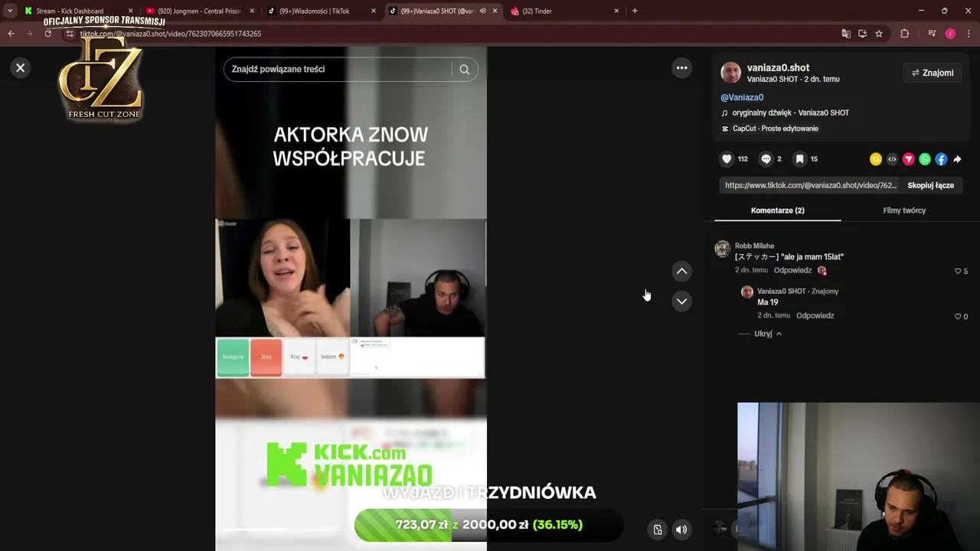
Task: Reply to Robb Milahe's comment
Action: [x=792, y=270]
